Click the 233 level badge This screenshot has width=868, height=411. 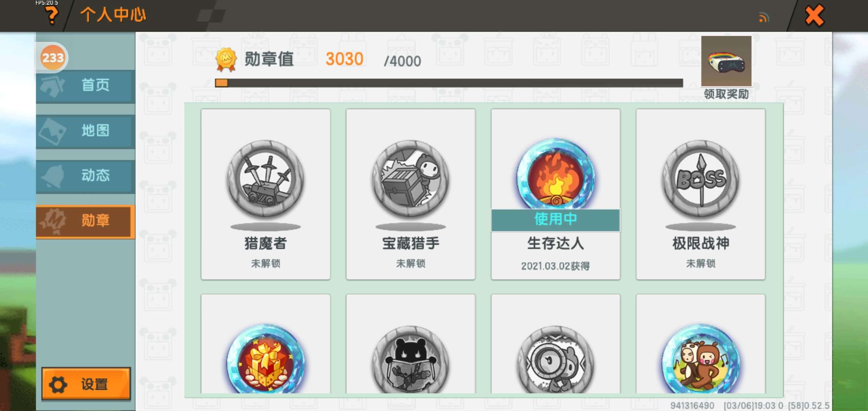tap(53, 57)
